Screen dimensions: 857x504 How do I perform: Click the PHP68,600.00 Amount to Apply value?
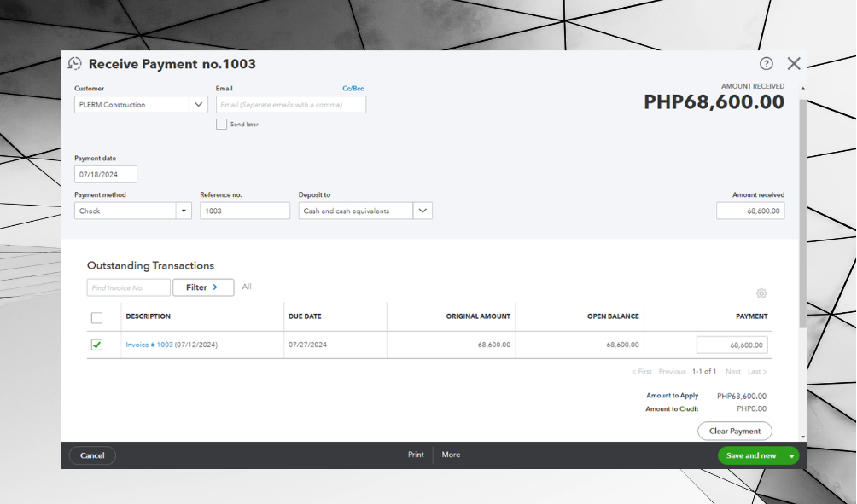click(x=742, y=396)
